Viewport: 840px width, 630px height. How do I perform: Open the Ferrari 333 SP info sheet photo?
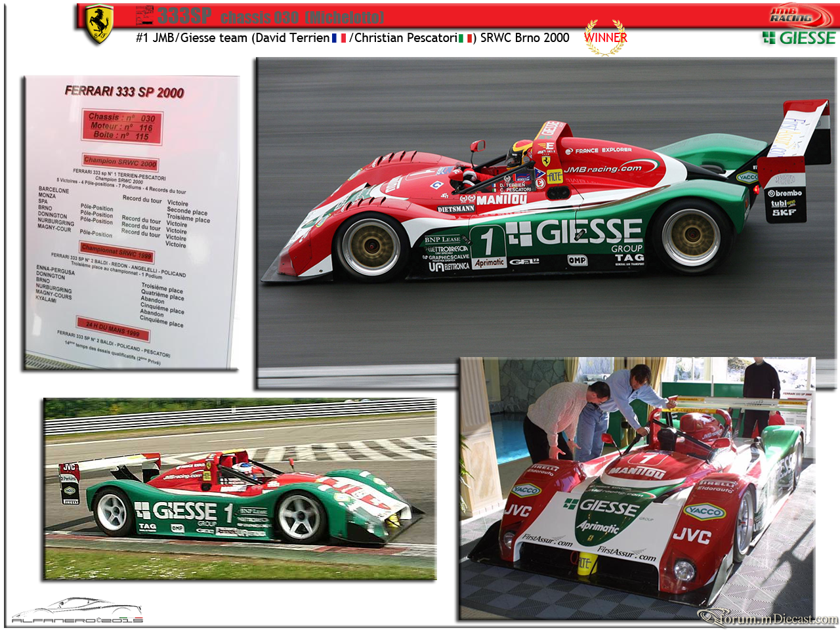point(131,222)
